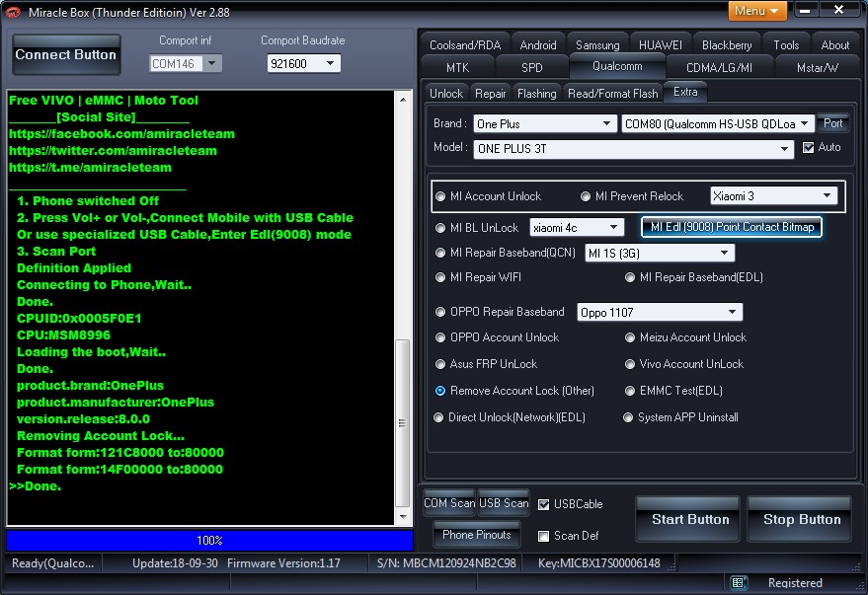Screen dimensions: 868x595
Task: Click MI Edl (9008) Point Contact Bitmap
Action: tap(732, 227)
